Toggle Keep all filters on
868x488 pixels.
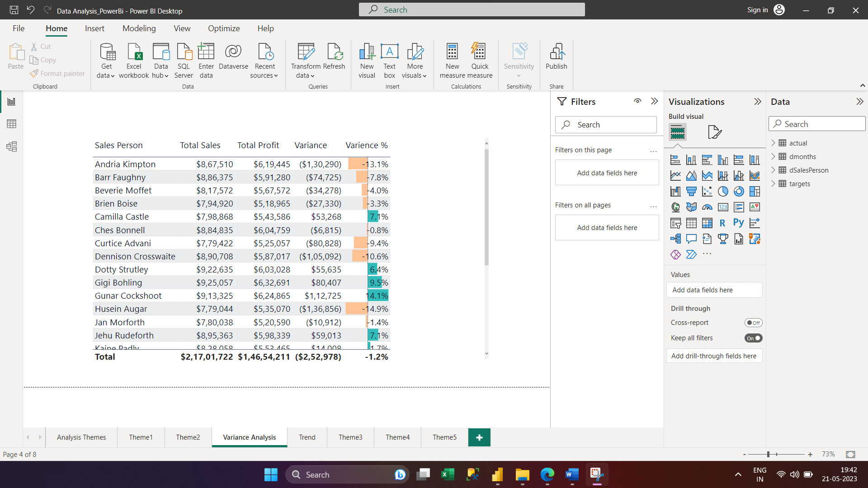coord(754,338)
